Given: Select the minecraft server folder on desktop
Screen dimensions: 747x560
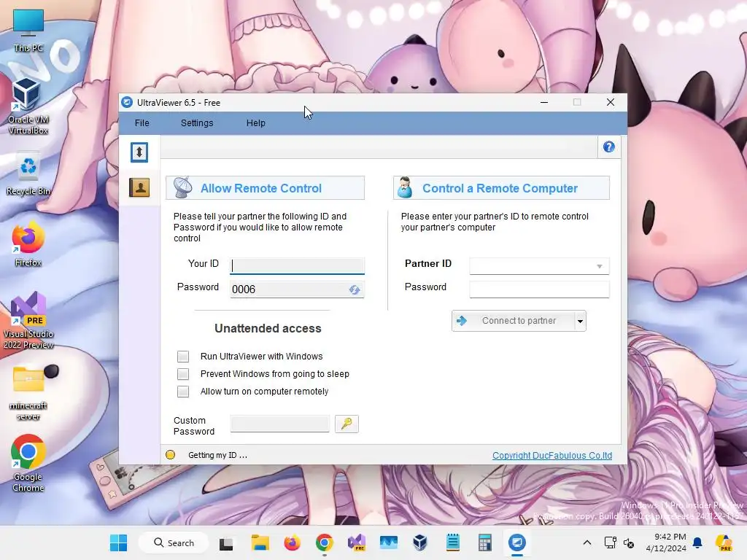Looking at the screenshot, I should coord(28,393).
